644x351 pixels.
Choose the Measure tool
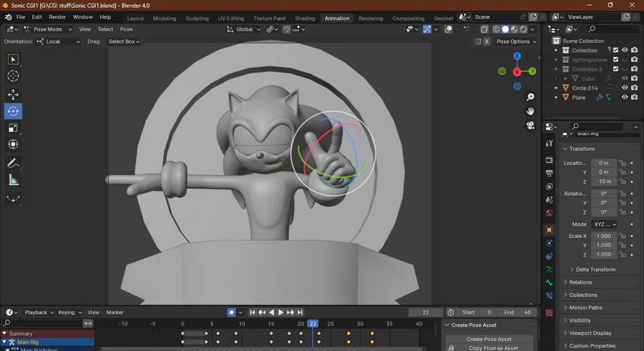(x=13, y=180)
